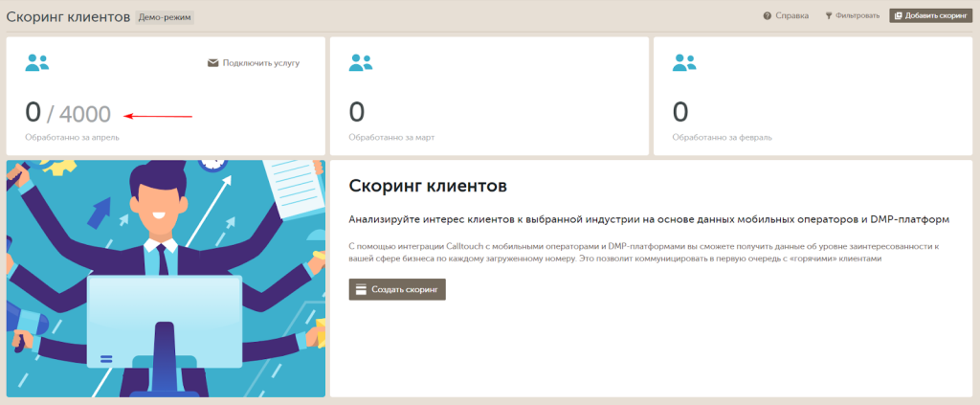Click the Демо-режим badge
The width and height of the screenshot is (980, 405).
[165, 17]
